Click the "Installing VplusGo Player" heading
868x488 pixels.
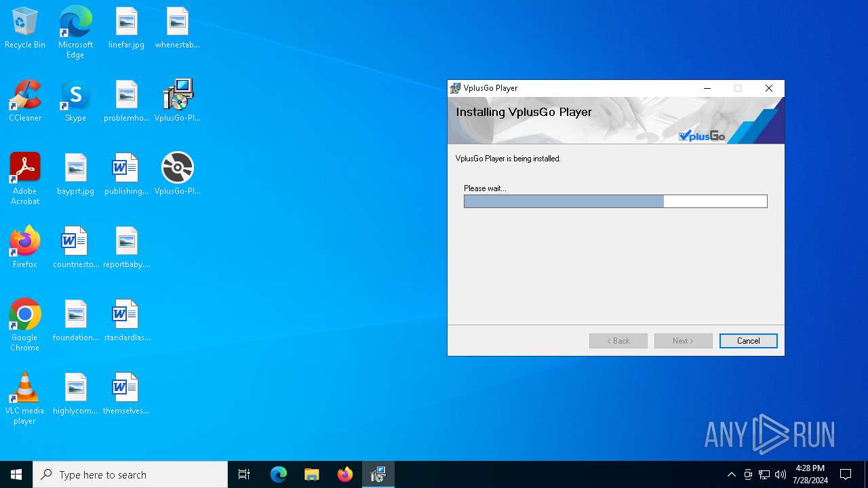pos(524,112)
